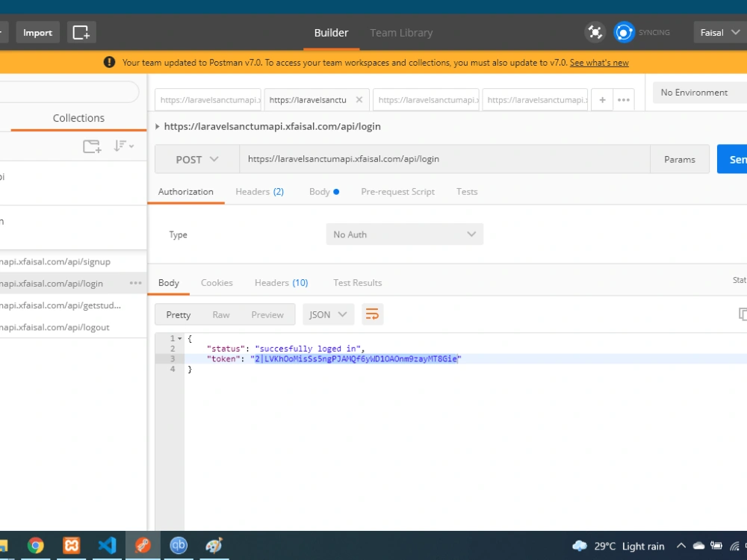The height and width of the screenshot is (560, 747).
Task: Click the blue Send button
Action: 732,160
